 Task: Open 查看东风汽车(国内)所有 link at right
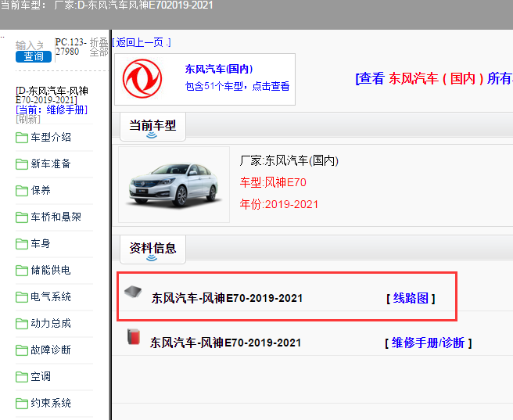(x=434, y=78)
